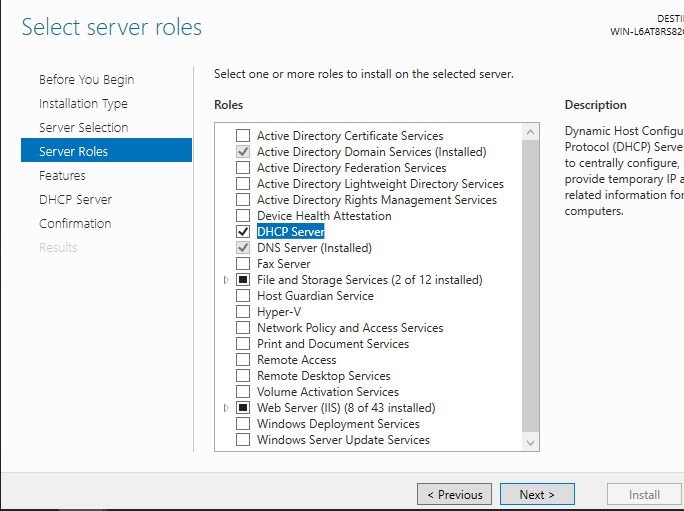Select Windows Deployment Services label

coord(338,424)
